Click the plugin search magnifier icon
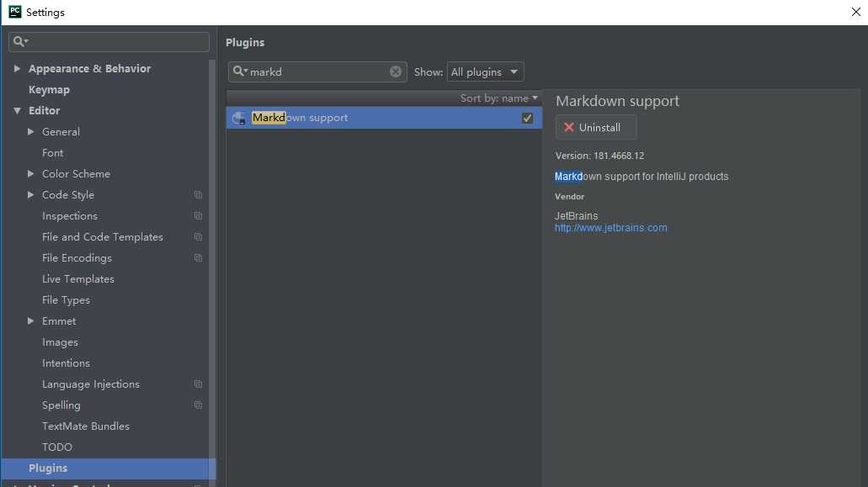Viewport: 868px width, 487px height. (239, 71)
